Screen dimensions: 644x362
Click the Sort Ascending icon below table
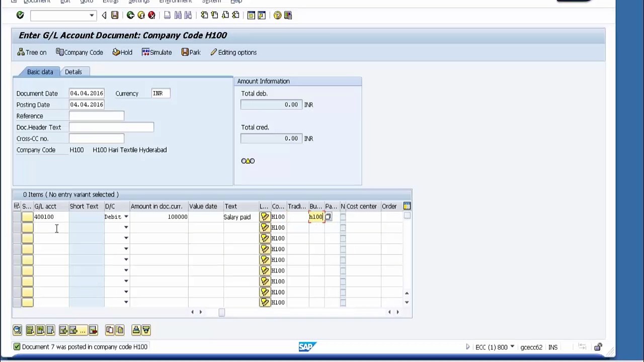(x=136, y=330)
